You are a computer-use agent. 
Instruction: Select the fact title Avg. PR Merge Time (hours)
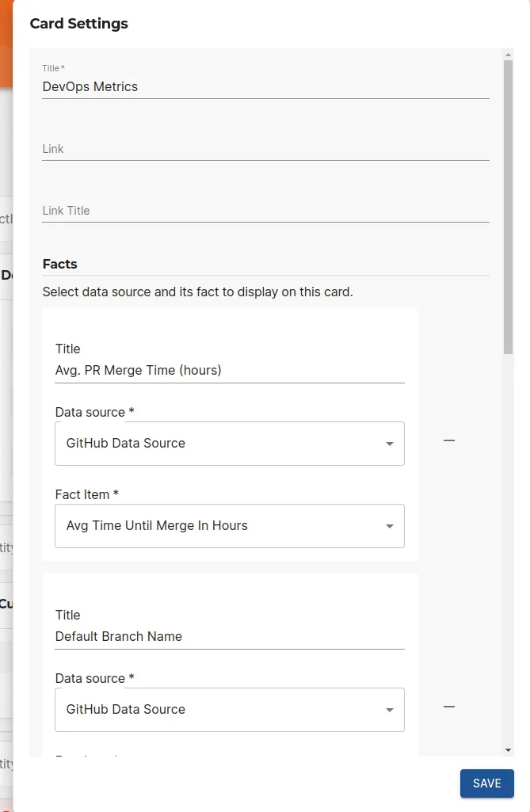(x=230, y=370)
